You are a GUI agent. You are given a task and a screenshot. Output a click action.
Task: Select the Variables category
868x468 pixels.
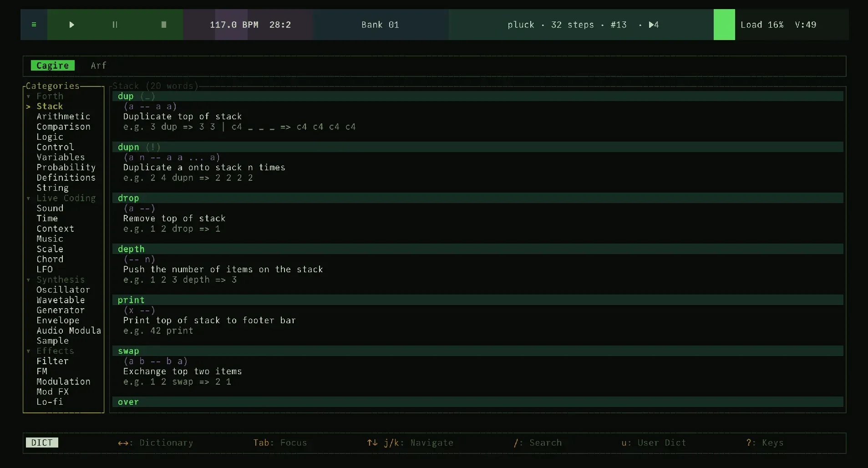[61, 157]
